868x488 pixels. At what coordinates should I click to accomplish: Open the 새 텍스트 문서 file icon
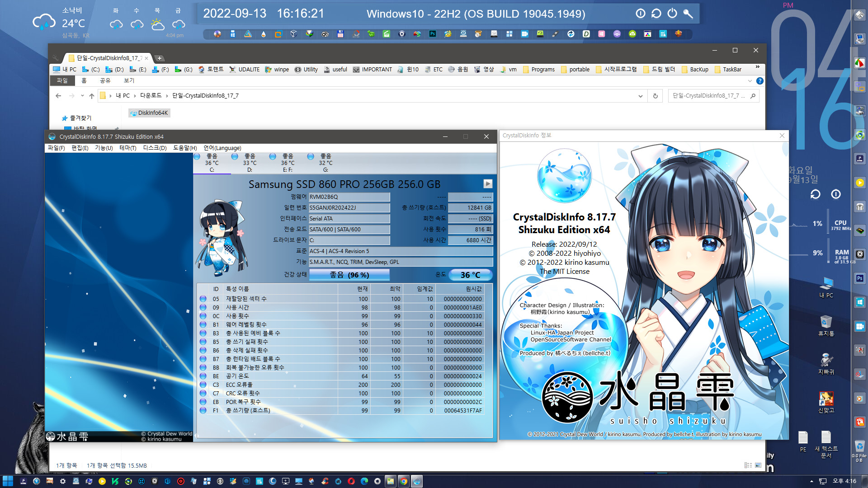tap(826, 444)
